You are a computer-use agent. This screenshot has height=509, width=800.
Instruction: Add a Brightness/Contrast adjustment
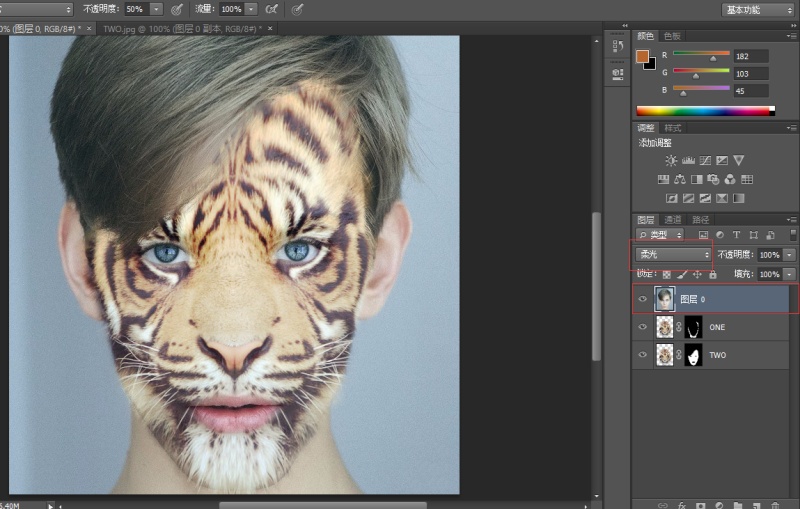pos(671,161)
